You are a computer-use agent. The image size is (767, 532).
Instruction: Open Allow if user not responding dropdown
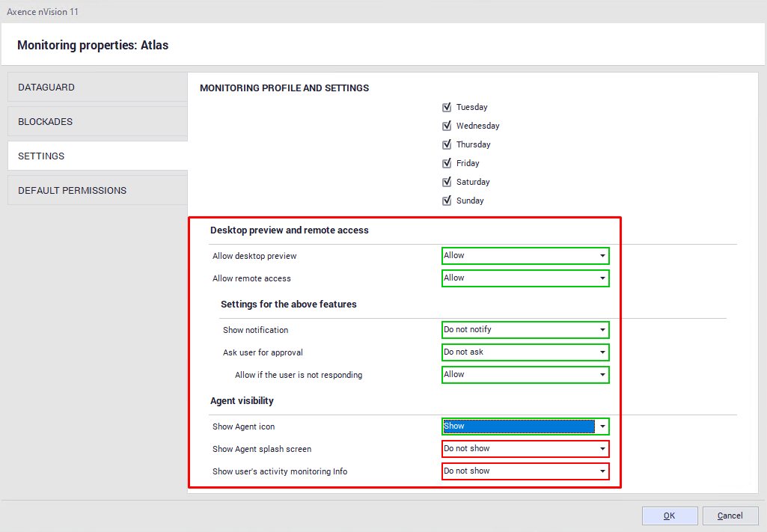(525, 375)
